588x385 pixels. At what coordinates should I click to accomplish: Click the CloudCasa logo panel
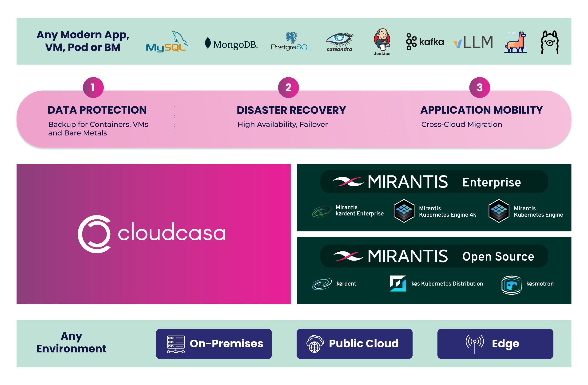coord(154,234)
